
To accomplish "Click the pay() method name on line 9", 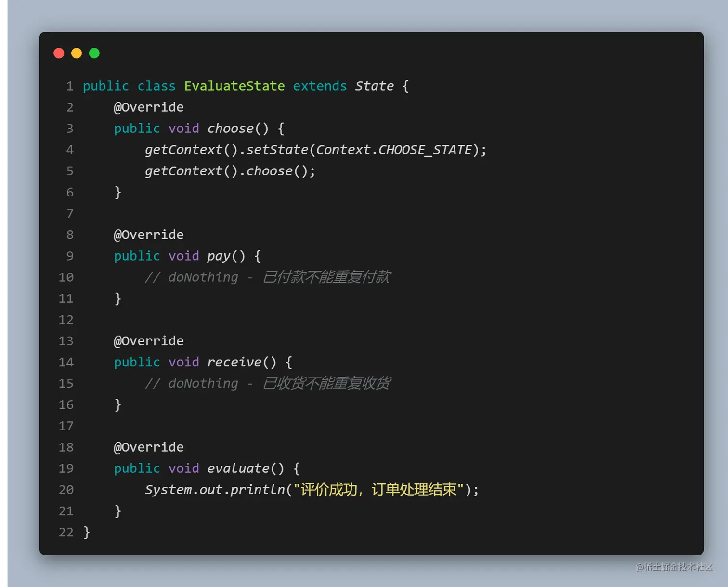I will 226,256.
